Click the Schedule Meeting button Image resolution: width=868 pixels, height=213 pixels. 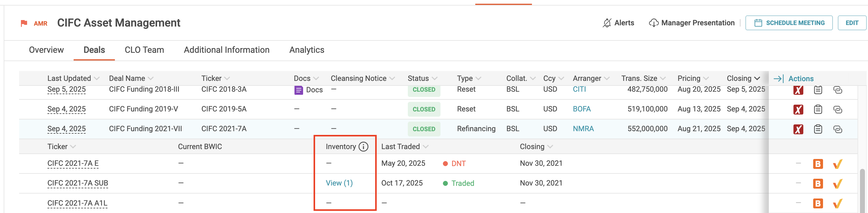tap(789, 23)
